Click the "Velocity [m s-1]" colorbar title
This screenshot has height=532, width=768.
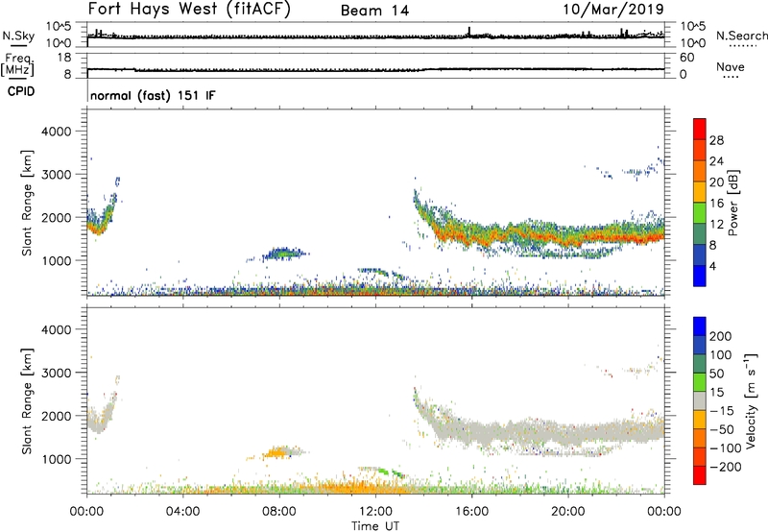(751, 400)
